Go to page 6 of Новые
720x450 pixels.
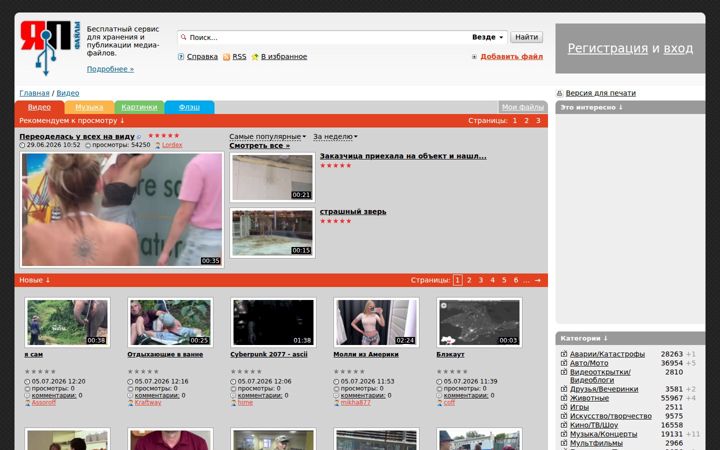516,280
